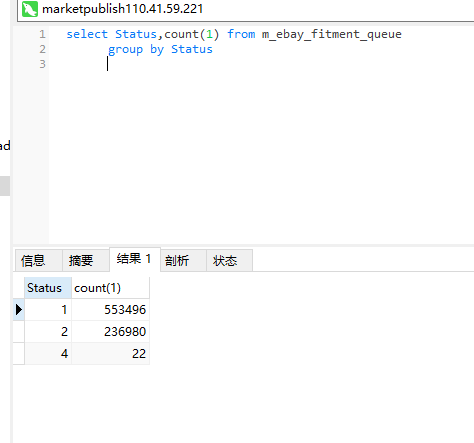Image resolution: width=474 pixels, height=443 pixels.
Task: Click the 'from' keyword in the query
Action: (x=241, y=34)
